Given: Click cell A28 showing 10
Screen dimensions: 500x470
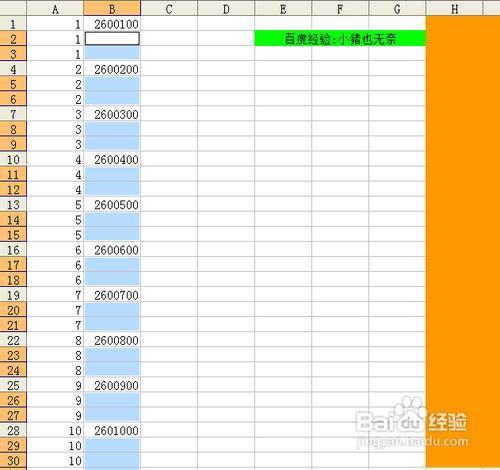Looking at the screenshot, I should (x=55, y=430).
